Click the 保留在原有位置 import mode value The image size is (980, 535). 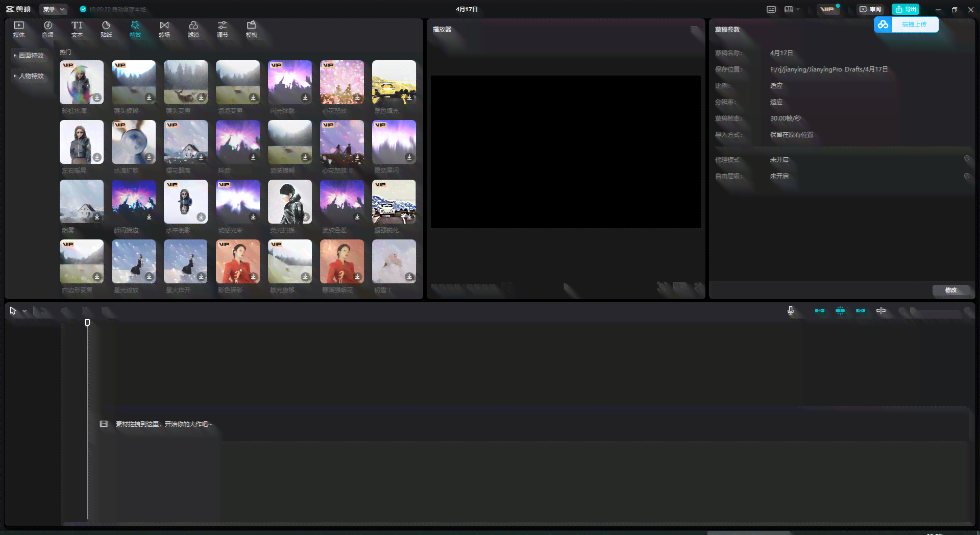(792, 135)
